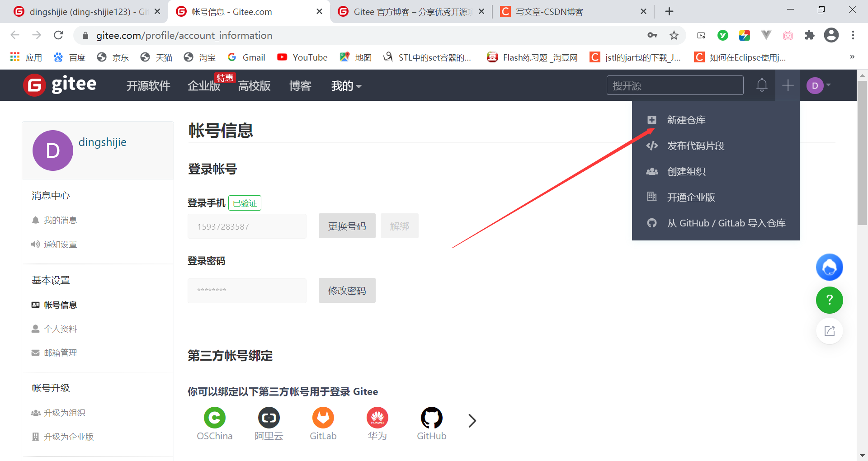Open the 应用 apps bookmark
The width and height of the screenshot is (868, 461).
coord(26,57)
